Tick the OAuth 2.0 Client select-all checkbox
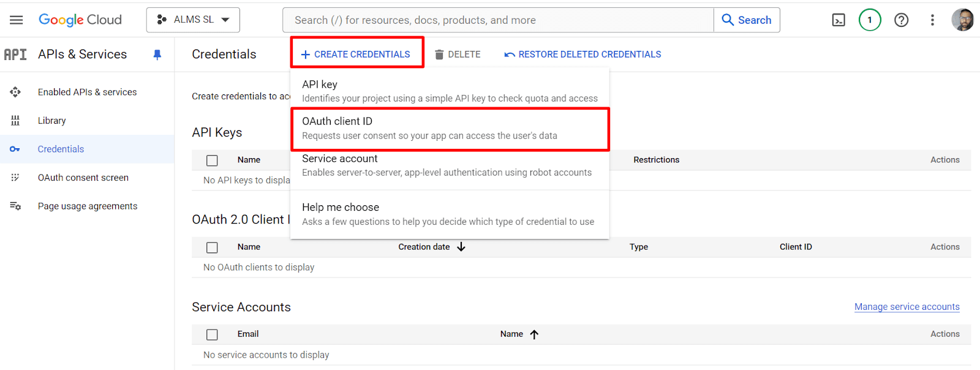This screenshot has height=370, width=980. point(213,247)
